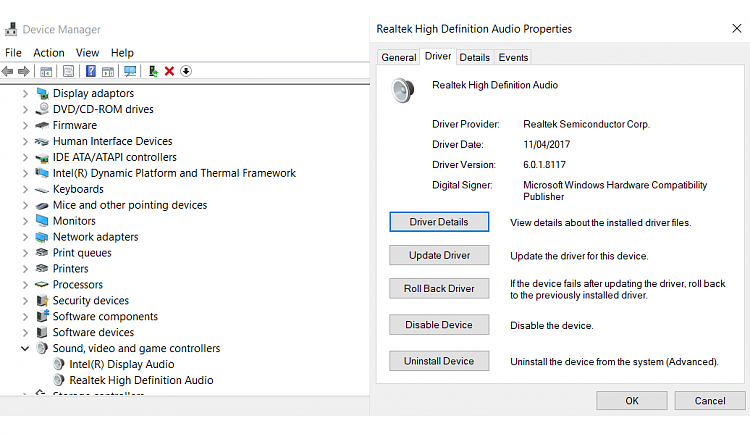
Task: Select the Software devices tree row
Action: 93,333
